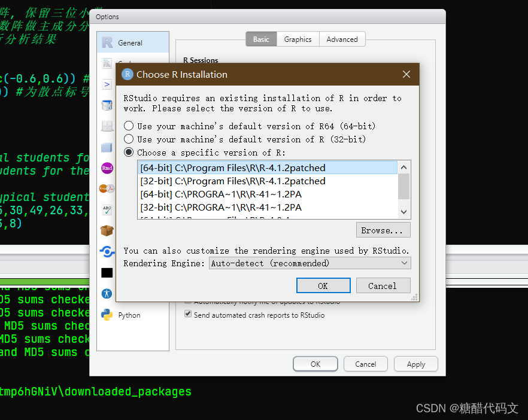Screen dimensions: 528x420
Task: Open the Sweave options icon
Action: tap(107, 189)
